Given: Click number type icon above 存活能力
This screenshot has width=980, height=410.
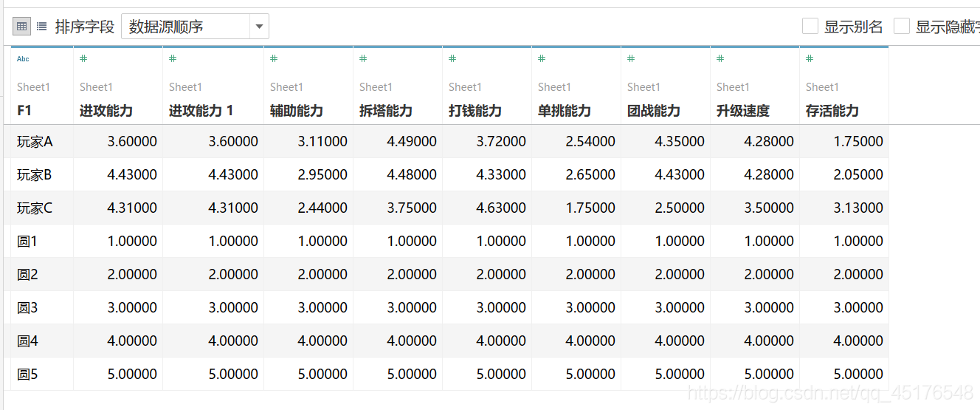Looking at the screenshot, I should 810,58.
